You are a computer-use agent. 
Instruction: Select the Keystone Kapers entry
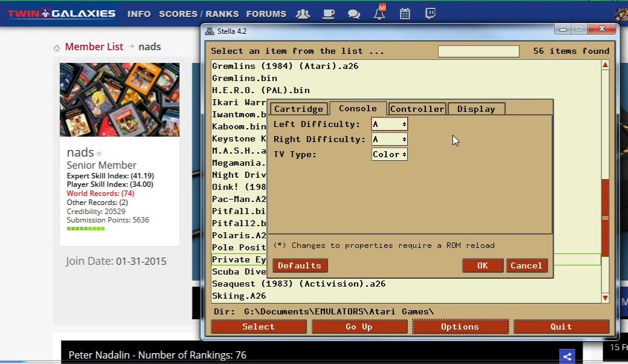tap(239, 138)
